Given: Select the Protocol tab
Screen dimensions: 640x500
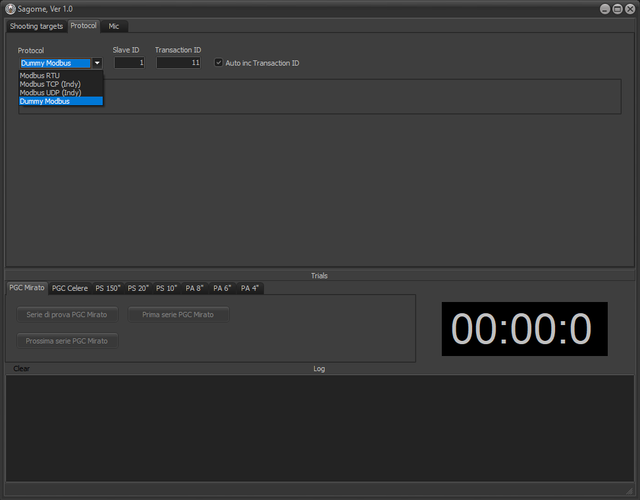Looking at the screenshot, I should point(83,26).
